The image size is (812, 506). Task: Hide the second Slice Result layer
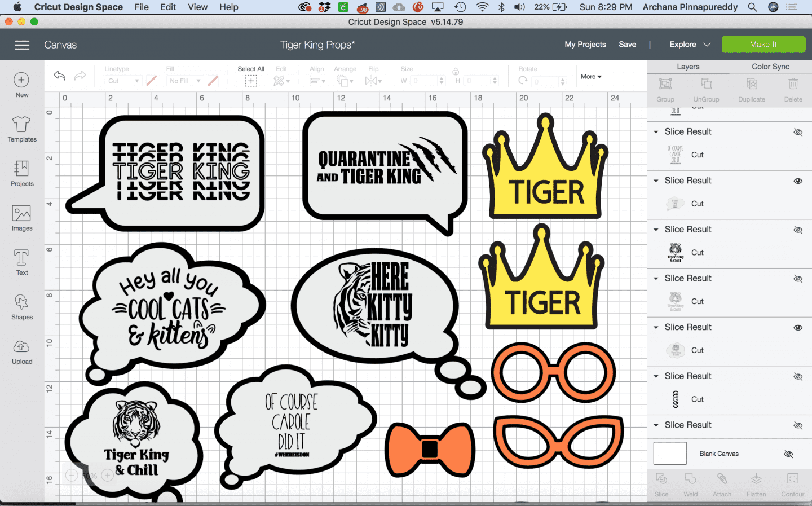coord(798,181)
